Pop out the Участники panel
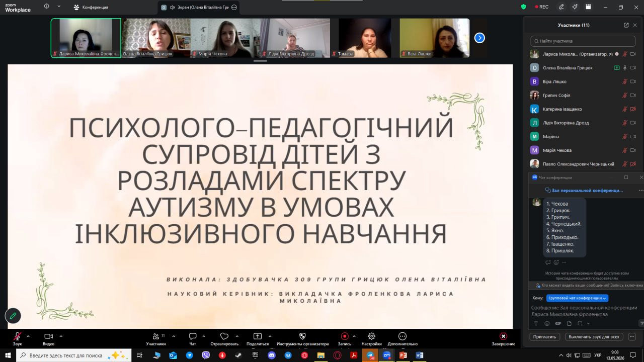Image resolution: width=644 pixels, height=362 pixels. click(x=626, y=25)
